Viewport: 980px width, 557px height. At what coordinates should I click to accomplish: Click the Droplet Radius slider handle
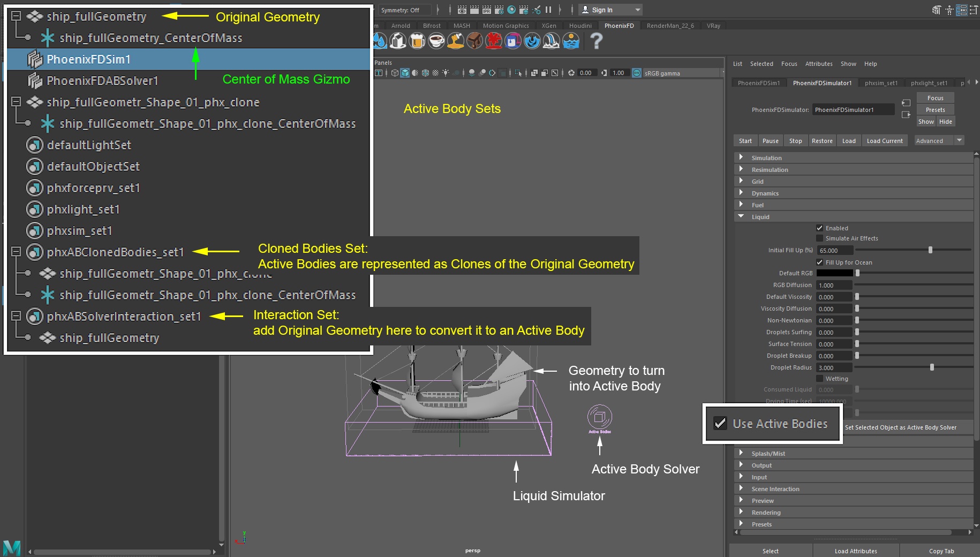(x=932, y=367)
